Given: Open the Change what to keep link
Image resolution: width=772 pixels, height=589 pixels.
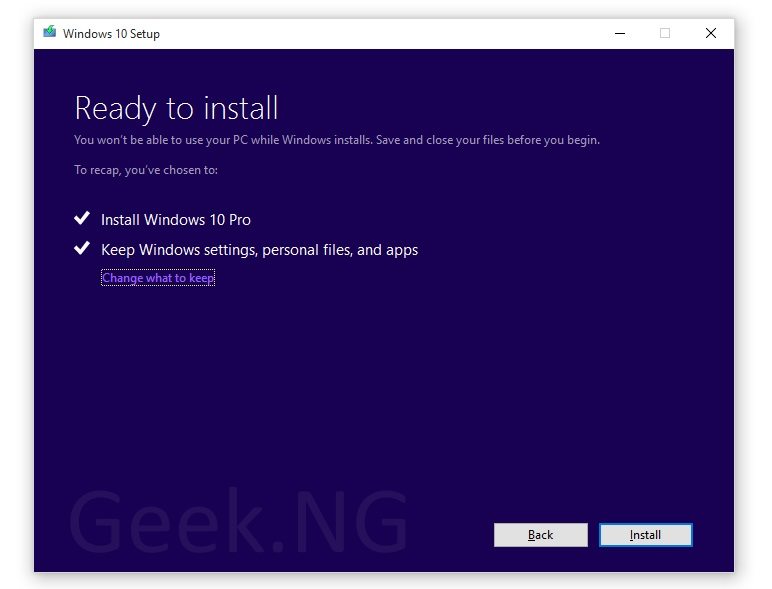Looking at the screenshot, I should coord(158,278).
